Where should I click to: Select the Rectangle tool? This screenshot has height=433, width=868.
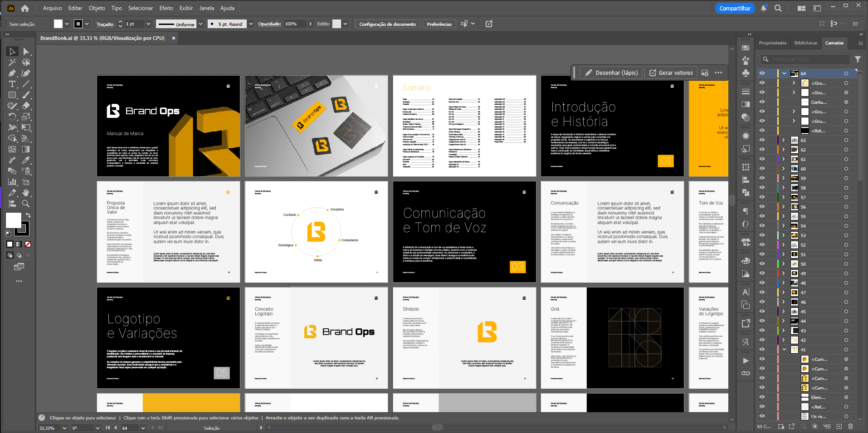(x=12, y=95)
